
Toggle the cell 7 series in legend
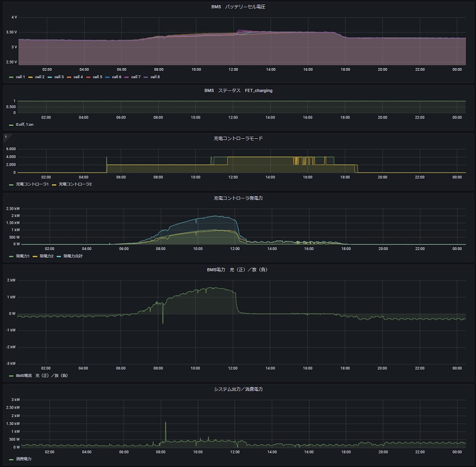(135, 77)
